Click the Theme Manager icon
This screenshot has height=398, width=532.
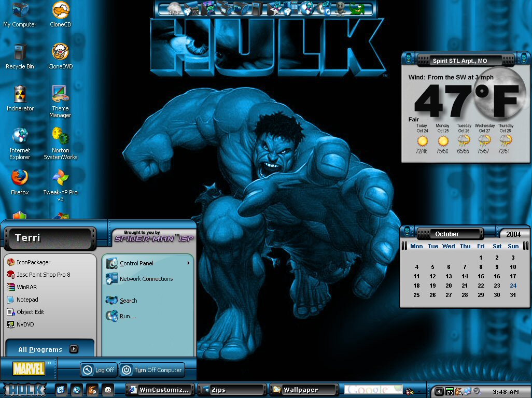pyautogui.click(x=60, y=101)
